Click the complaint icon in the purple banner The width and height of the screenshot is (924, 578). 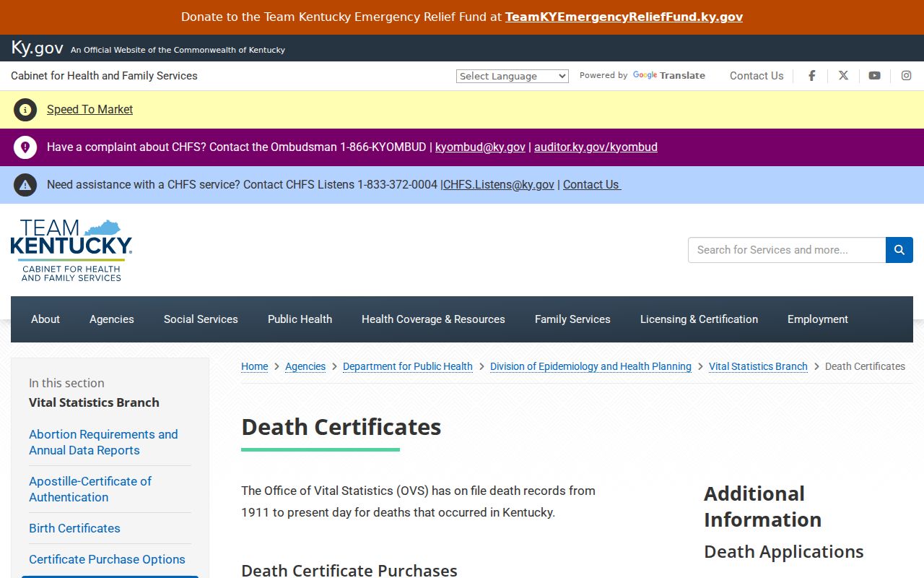(25, 147)
